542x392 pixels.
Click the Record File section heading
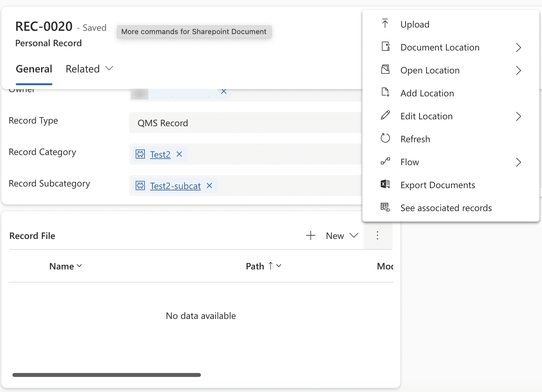tap(32, 236)
